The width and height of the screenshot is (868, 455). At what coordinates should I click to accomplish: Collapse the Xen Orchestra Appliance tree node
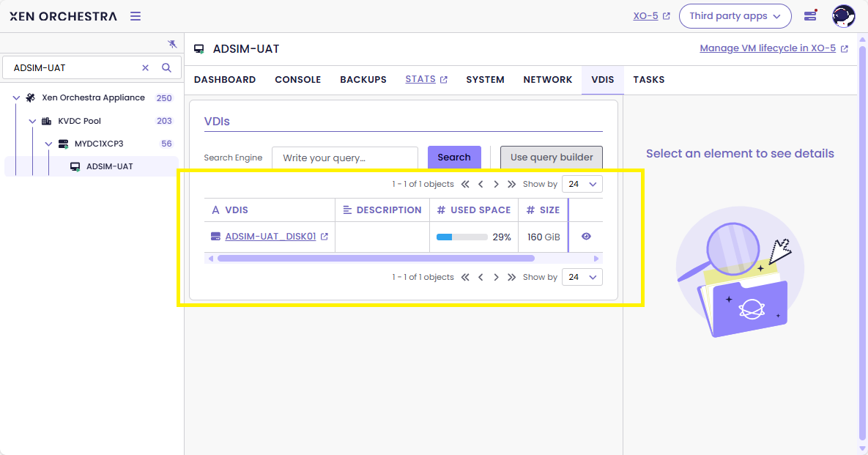16,97
